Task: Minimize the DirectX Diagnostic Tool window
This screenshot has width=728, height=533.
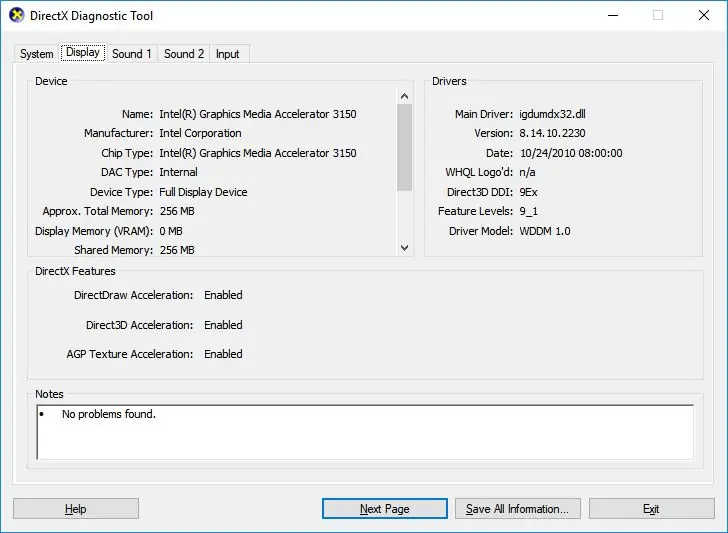Action: click(x=613, y=15)
